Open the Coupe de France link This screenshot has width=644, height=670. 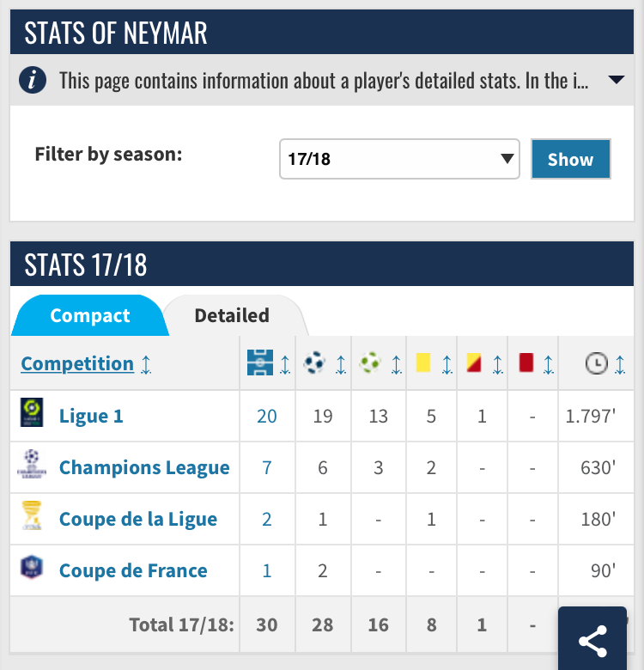pos(133,570)
